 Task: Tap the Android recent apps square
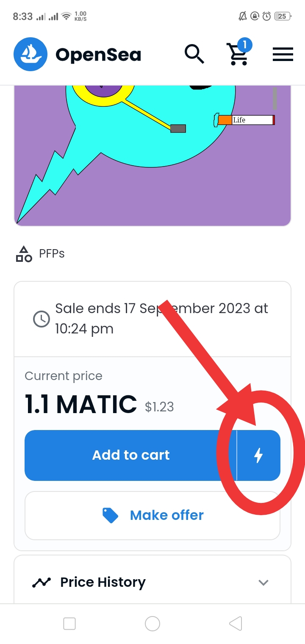click(69, 624)
